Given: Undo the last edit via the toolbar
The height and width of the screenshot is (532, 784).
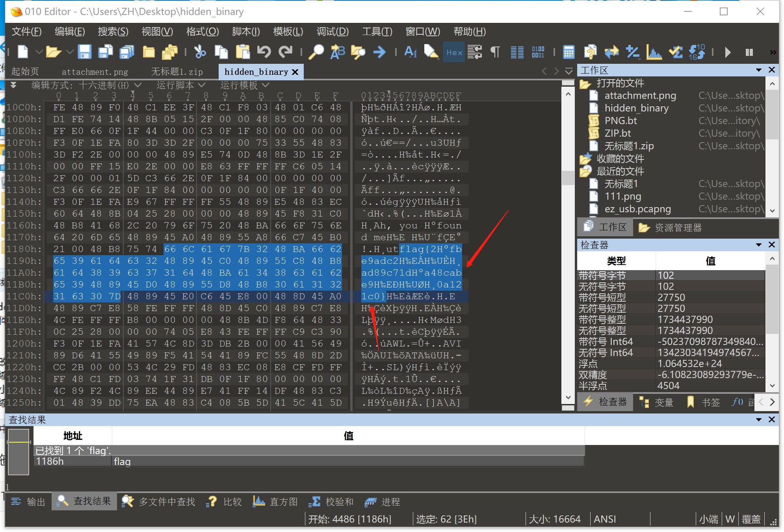Looking at the screenshot, I should click(264, 52).
